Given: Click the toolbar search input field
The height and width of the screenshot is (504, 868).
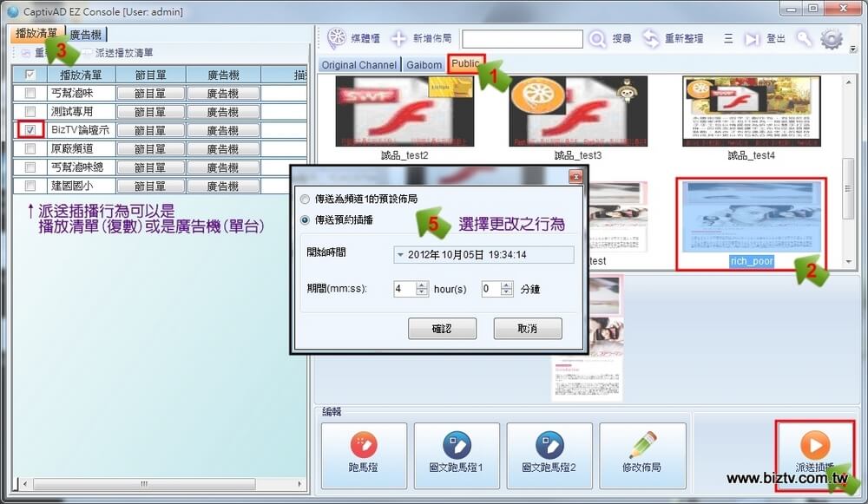Looking at the screenshot, I should 522,39.
